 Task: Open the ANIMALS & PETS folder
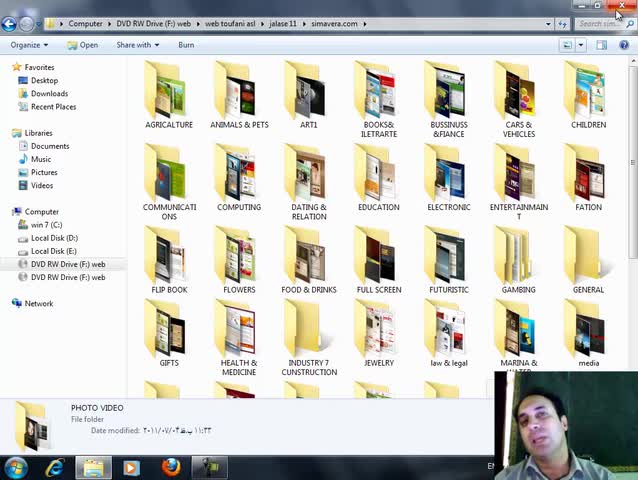pyautogui.click(x=239, y=95)
